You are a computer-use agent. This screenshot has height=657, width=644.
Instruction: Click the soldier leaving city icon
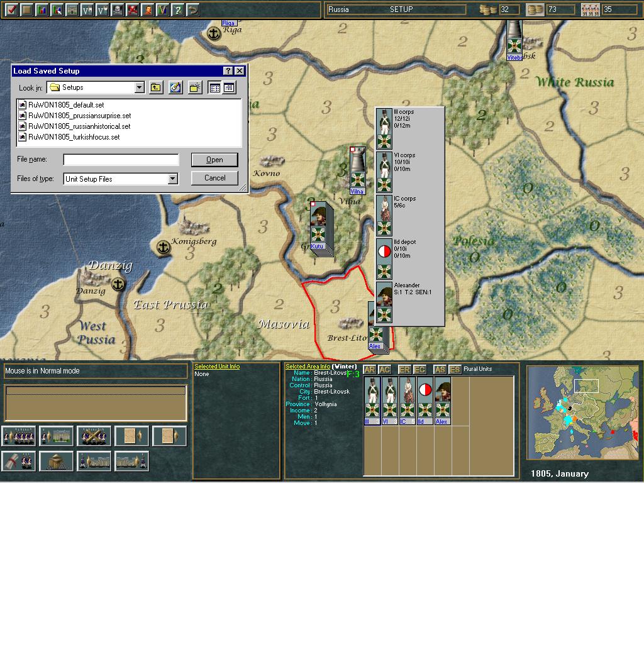point(131,461)
